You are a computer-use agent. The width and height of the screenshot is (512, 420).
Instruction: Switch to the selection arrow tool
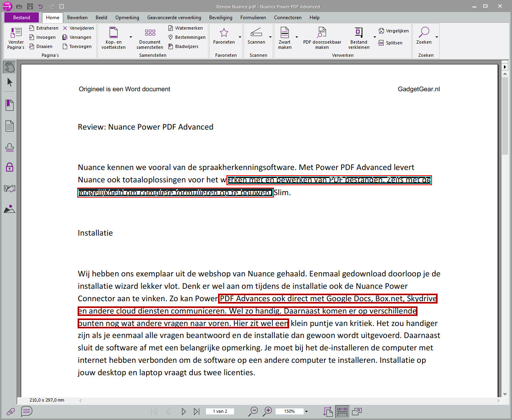tap(9, 82)
